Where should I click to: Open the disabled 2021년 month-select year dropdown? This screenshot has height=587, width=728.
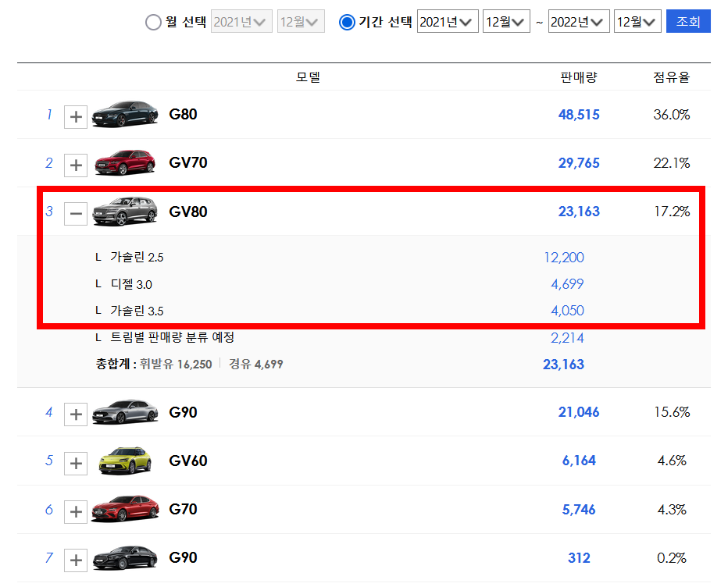point(241,22)
